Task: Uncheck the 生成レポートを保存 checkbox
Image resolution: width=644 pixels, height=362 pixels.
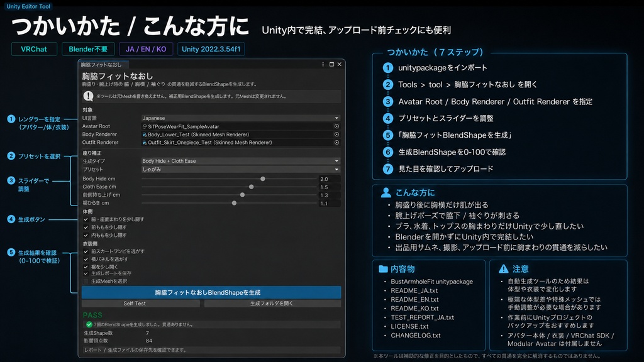Action: (x=86, y=273)
